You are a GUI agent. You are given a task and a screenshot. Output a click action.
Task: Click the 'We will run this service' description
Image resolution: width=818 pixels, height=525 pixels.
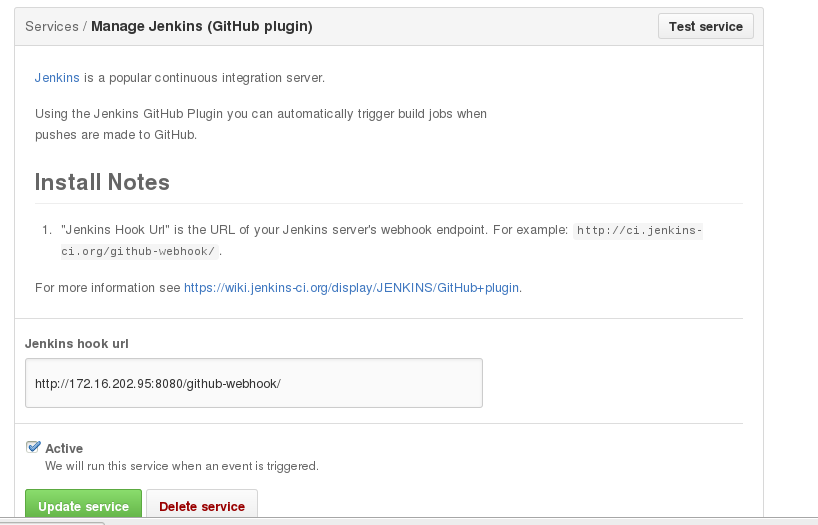[x=182, y=466]
